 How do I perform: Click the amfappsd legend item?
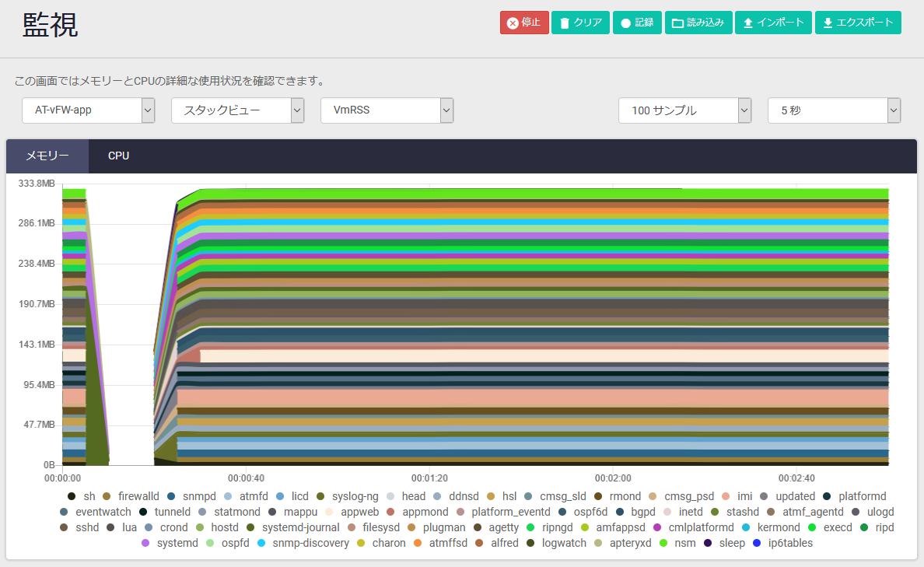click(x=613, y=527)
